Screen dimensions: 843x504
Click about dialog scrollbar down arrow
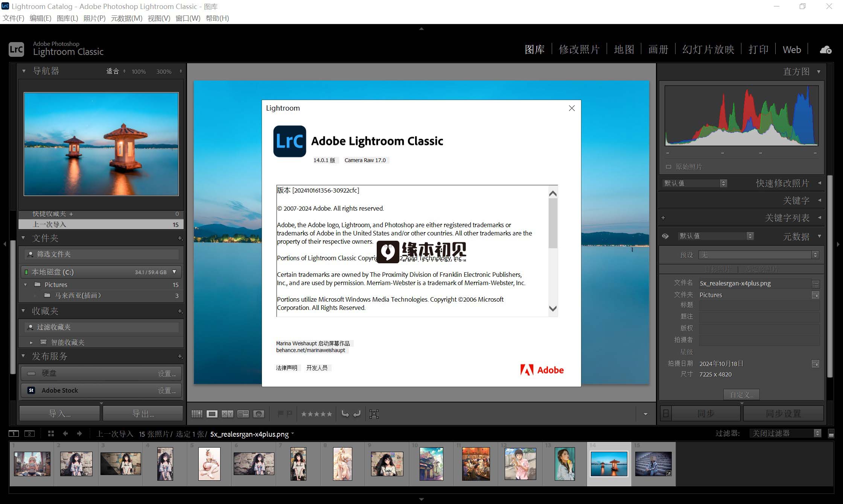(553, 308)
